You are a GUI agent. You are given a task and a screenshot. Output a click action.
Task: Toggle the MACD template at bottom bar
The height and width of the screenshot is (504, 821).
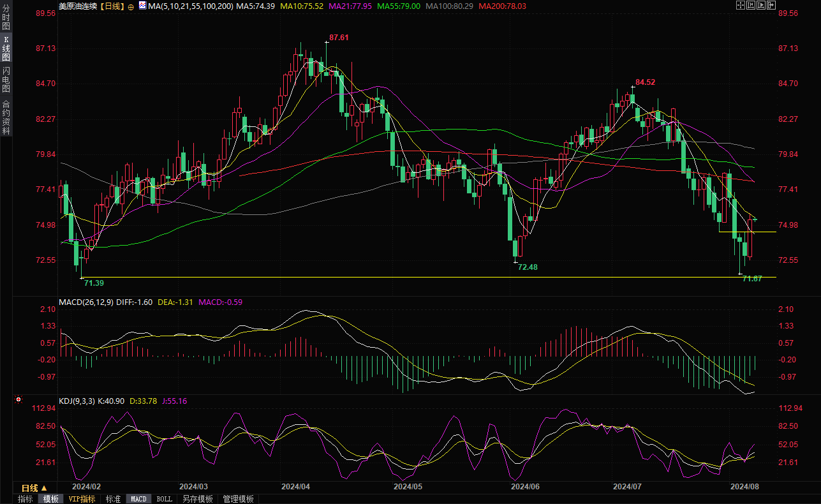point(138,499)
